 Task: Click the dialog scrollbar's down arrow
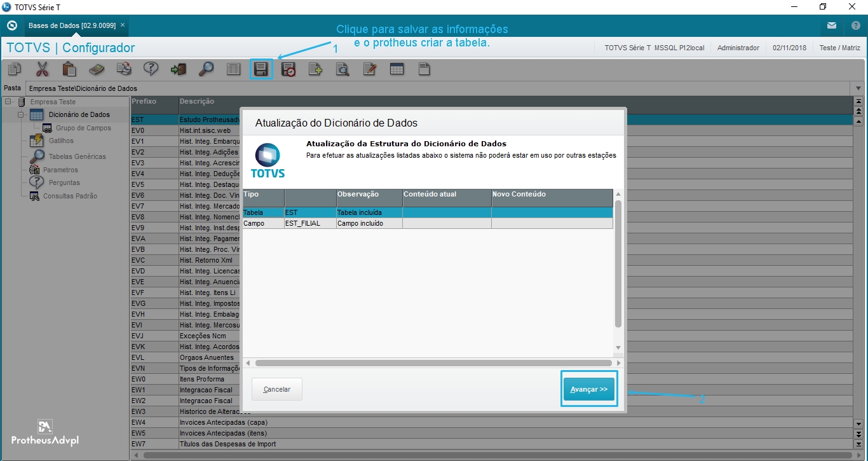618,347
